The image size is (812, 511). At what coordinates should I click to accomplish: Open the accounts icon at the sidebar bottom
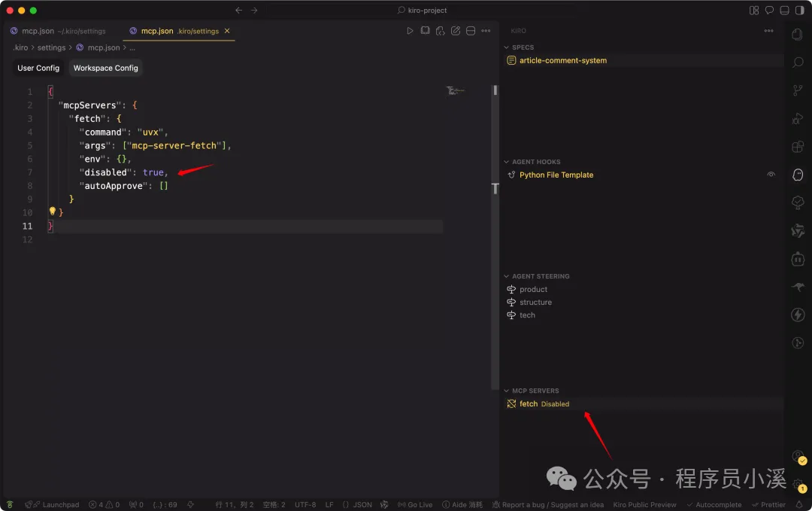(x=798, y=457)
